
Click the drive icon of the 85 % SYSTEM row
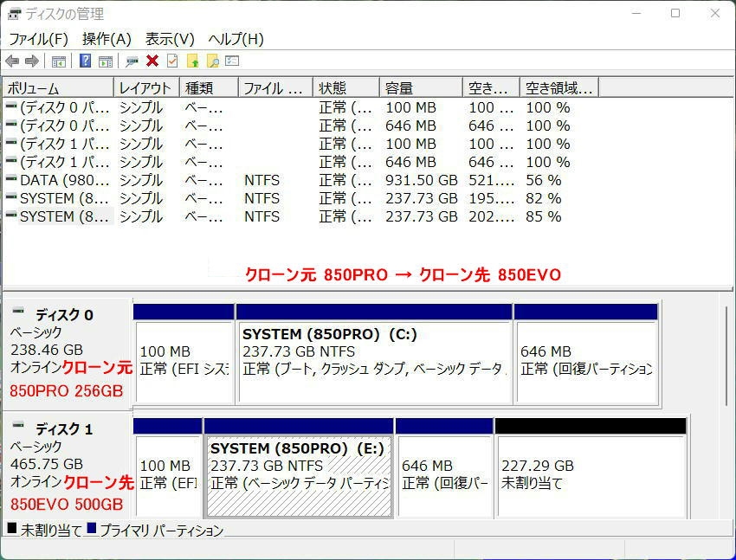coord(11,216)
